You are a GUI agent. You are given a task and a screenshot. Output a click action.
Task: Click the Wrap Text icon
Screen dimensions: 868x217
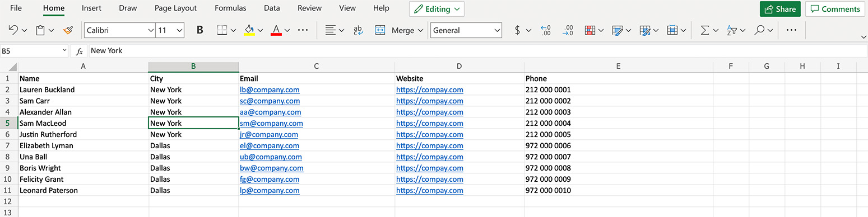358,30
